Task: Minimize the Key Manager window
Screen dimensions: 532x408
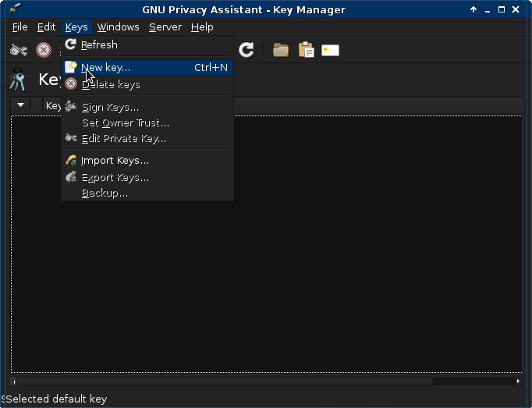Action: click(488, 10)
